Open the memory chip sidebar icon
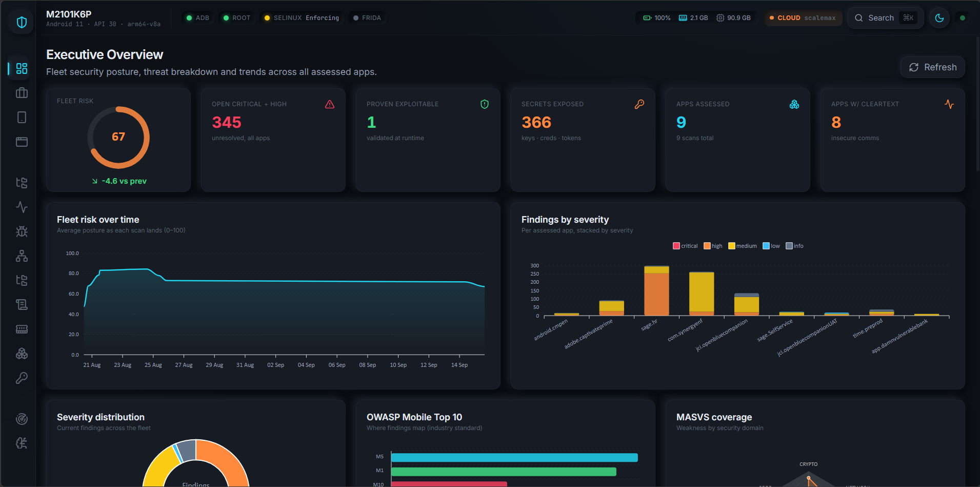 (x=22, y=329)
